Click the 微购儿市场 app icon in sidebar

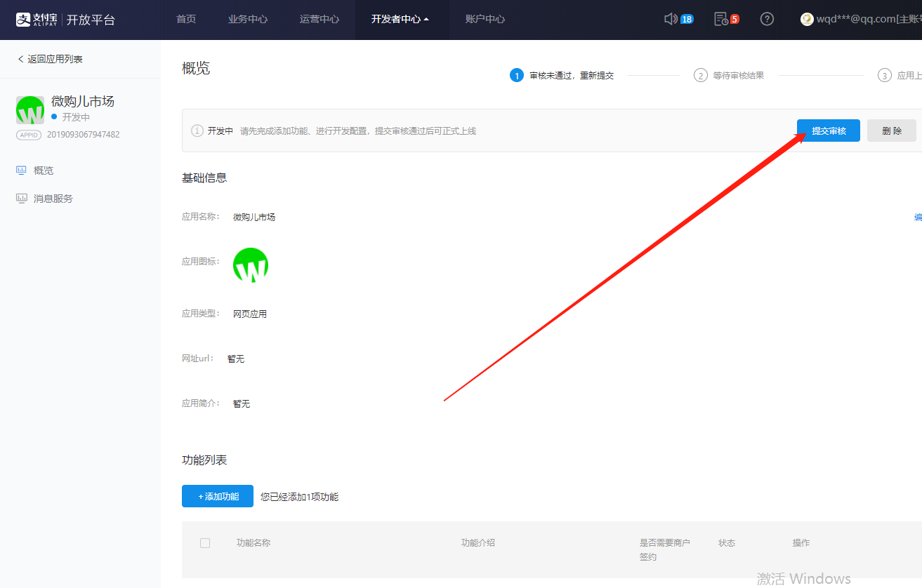[30, 110]
